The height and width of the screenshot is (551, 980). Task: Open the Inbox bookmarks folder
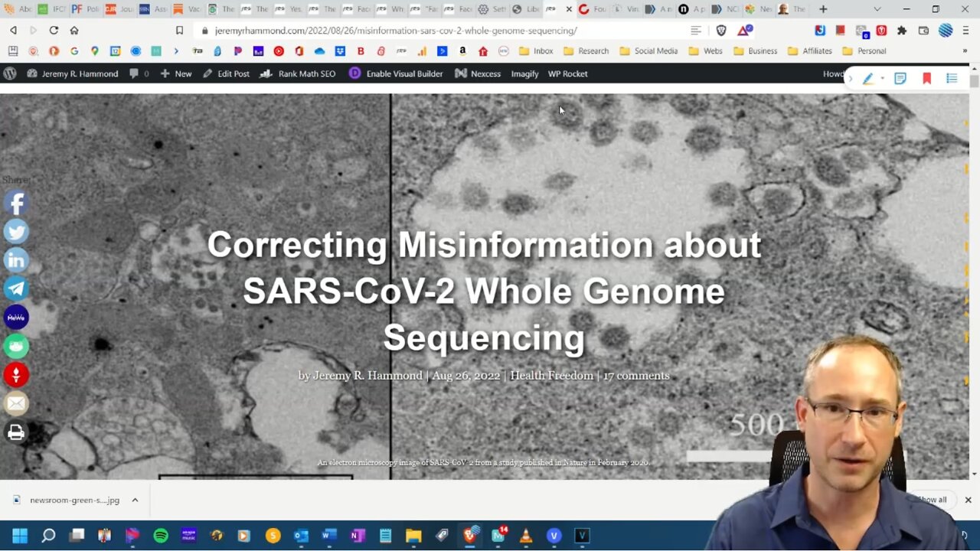click(x=536, y=51)
